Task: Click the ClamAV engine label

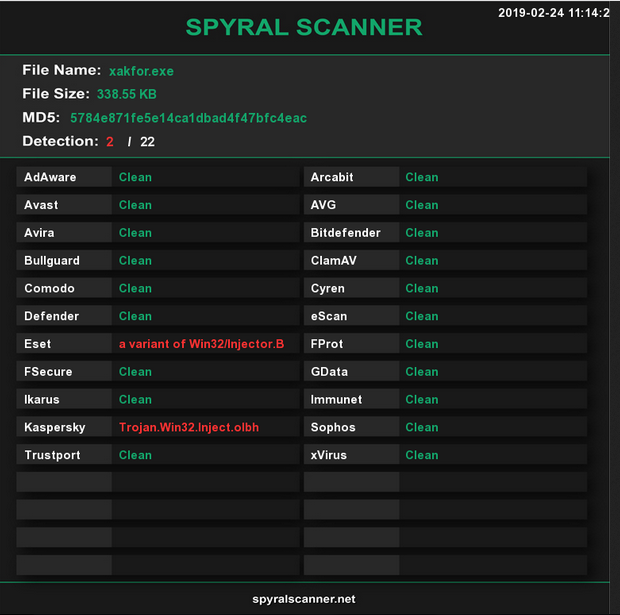Action: pos(333,261)
